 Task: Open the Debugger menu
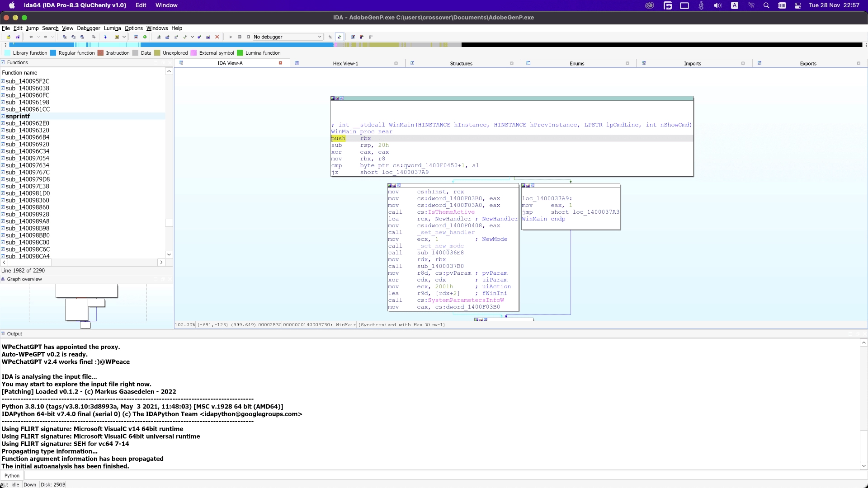coord(88,28)
